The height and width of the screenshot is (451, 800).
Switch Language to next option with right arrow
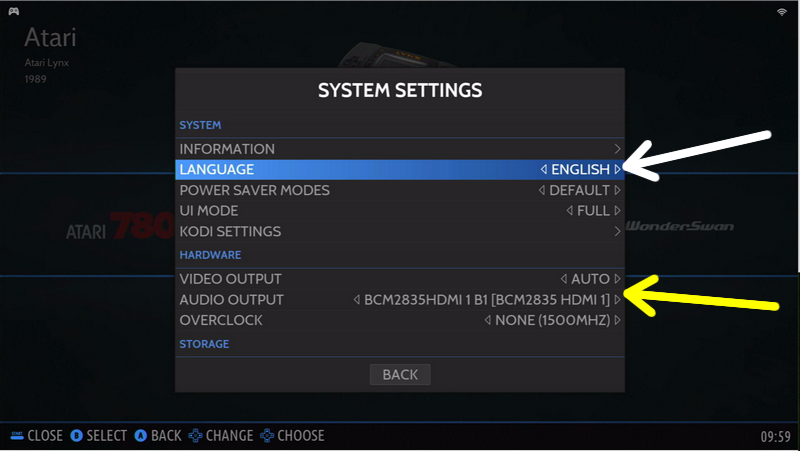click(617, 169)
